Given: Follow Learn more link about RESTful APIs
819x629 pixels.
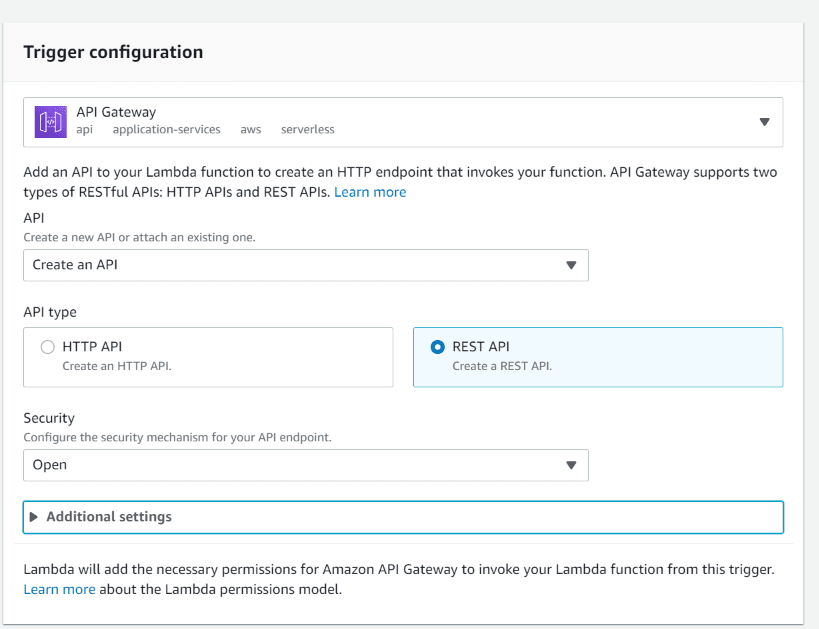Looking at the screenshot, I should coord(370,192).
